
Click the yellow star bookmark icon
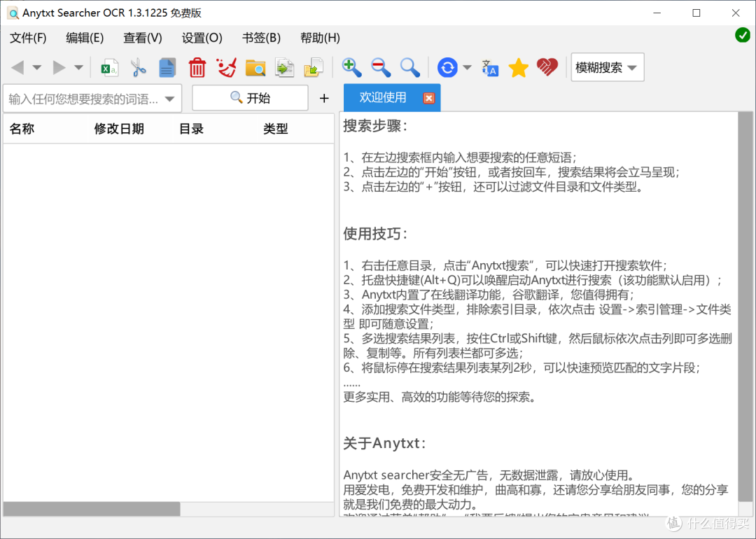(x=518, y=67)
